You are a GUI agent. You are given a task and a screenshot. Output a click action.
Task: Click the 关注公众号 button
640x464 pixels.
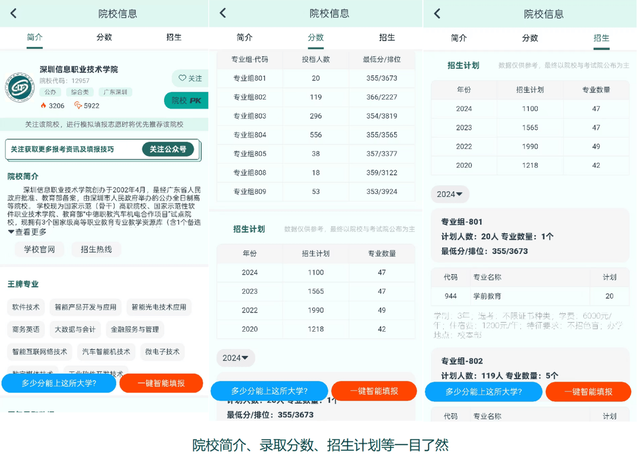[168, 149]
